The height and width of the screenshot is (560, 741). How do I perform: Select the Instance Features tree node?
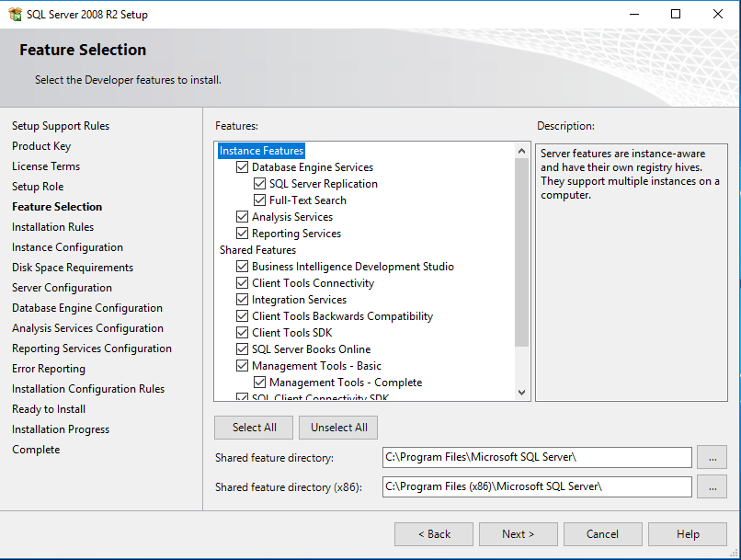tap(261, 151)
